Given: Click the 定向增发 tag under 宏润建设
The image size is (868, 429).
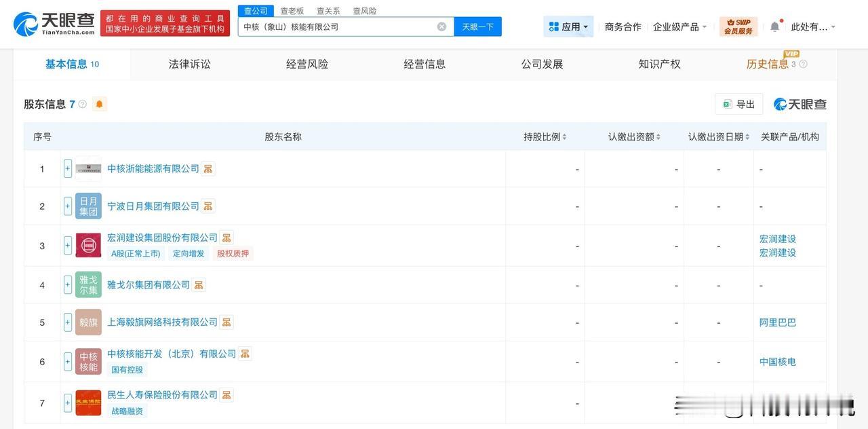Looking at the screenshot, I should 189,253.
